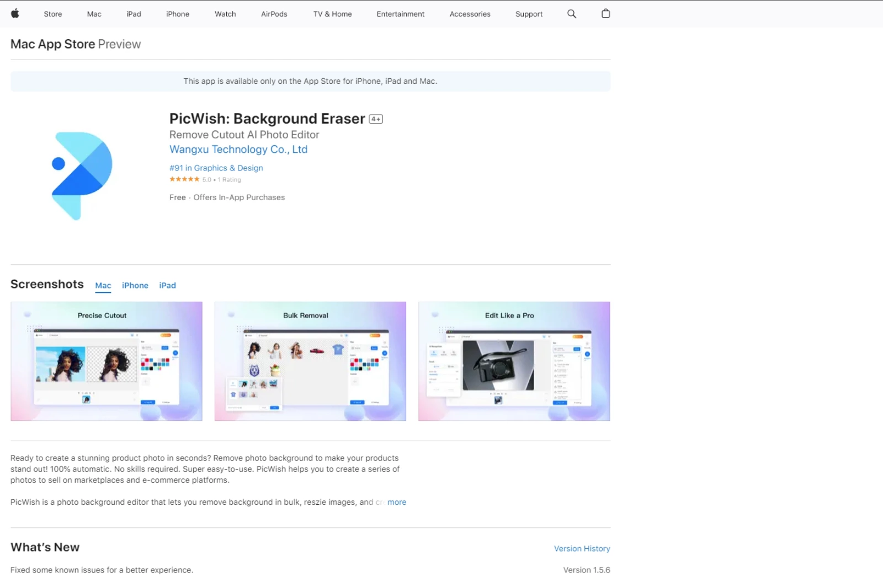
Task: Click the Version 1.5.6 text
Action: click(x=587, y=570)
